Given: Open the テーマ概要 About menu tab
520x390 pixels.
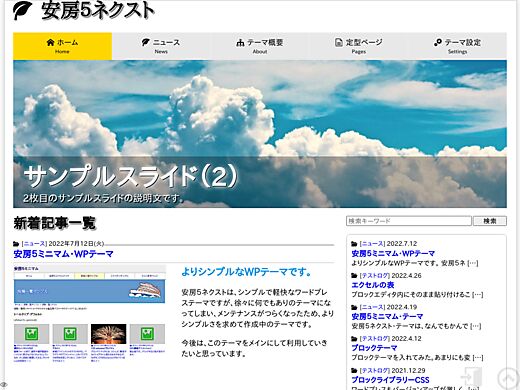Looking at the screenshot, I should [x=260, y=46].
